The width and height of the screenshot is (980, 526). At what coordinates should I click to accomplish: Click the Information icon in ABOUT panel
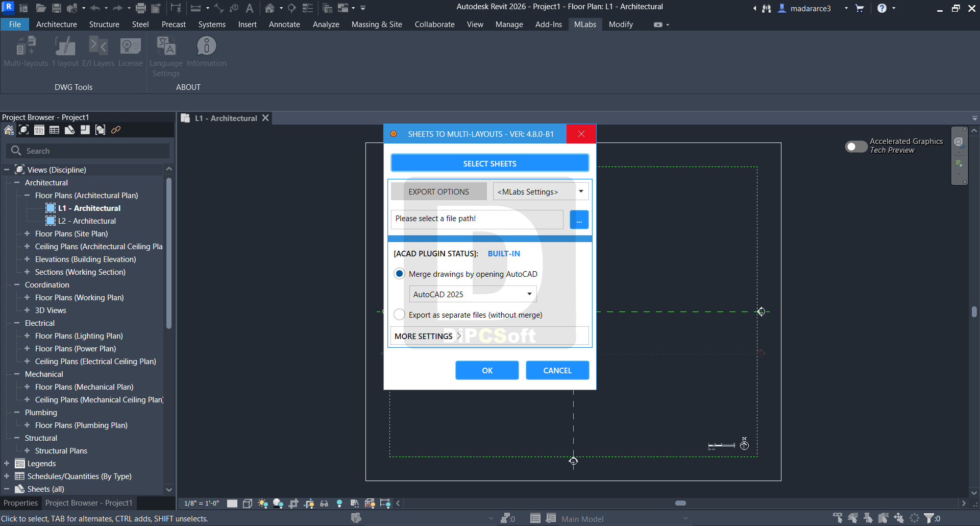(x=207, y=46)
